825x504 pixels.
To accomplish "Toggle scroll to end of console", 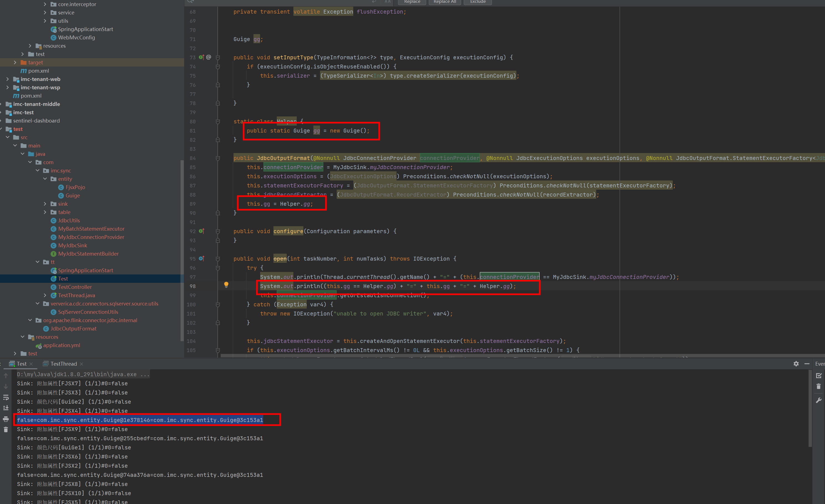I will point(6,408).
